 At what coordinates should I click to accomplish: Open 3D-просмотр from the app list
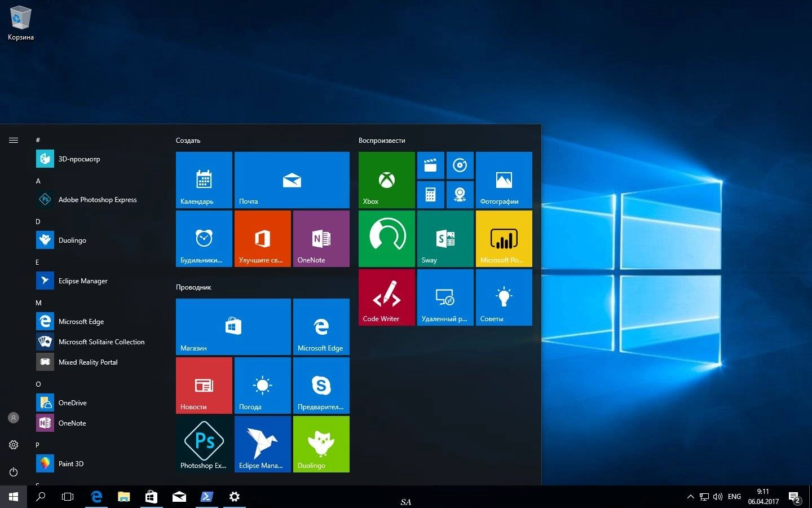(x=98, y=159)
